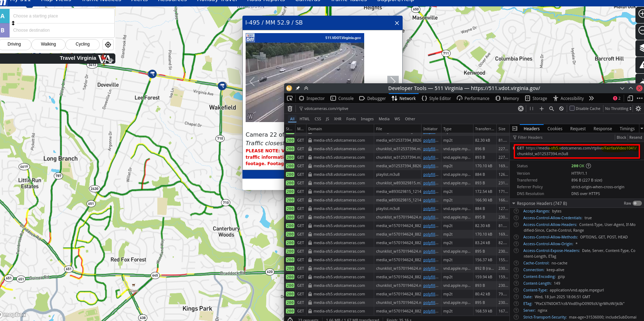Open the network request search magnifier
This screenshot has height=321, width=644.
coord(551,109)
